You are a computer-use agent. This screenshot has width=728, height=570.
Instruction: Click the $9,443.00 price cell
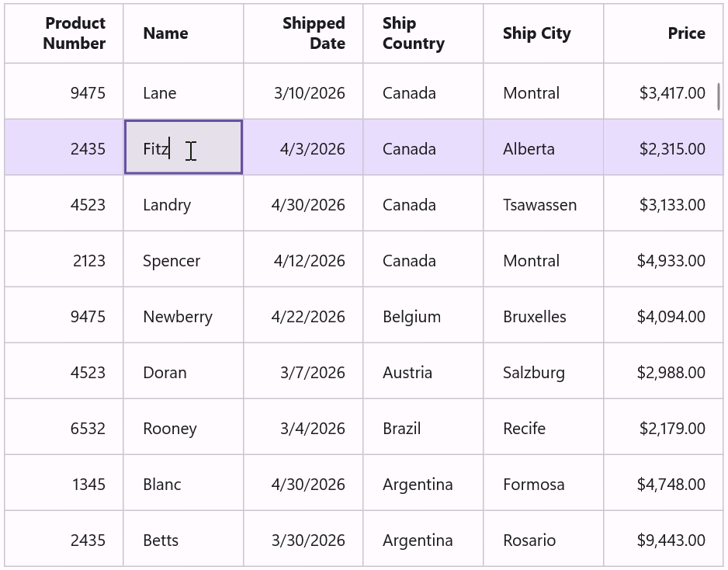pos(663,539)
